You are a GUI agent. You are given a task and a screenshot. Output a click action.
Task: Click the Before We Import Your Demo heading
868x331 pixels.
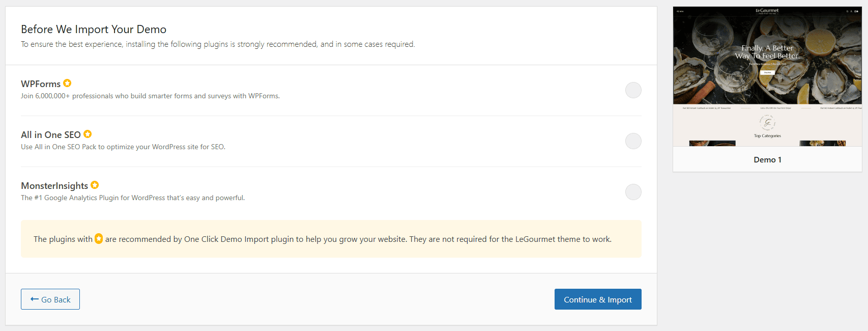click(x=94, y=29)
